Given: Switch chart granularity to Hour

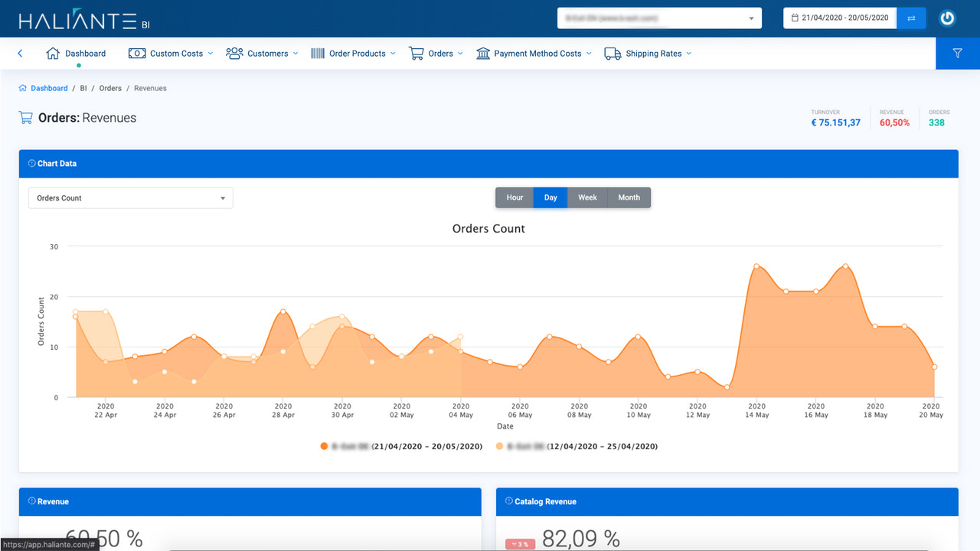Looking at the screenshot, I should point(514,197).
